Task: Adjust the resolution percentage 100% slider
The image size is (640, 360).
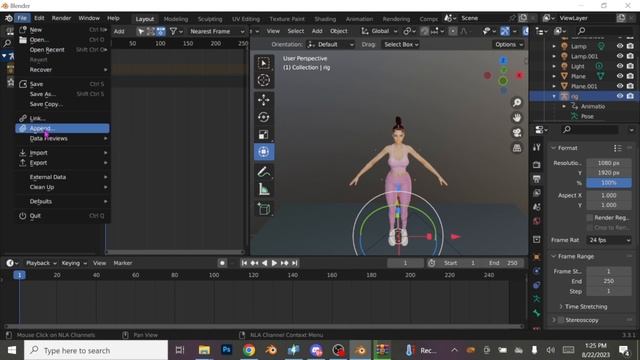Action: [x=609, y=183]
